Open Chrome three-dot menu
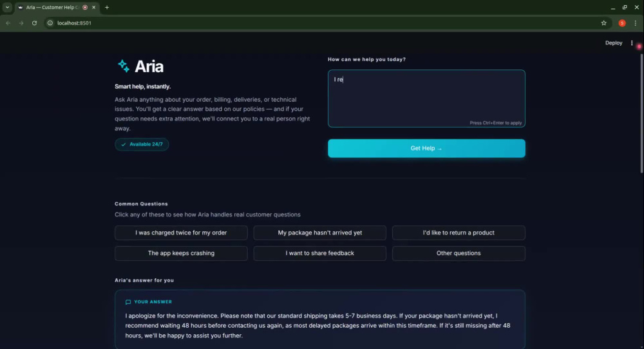The width and height of the screenshot is (644, 349). coord(636,23)
